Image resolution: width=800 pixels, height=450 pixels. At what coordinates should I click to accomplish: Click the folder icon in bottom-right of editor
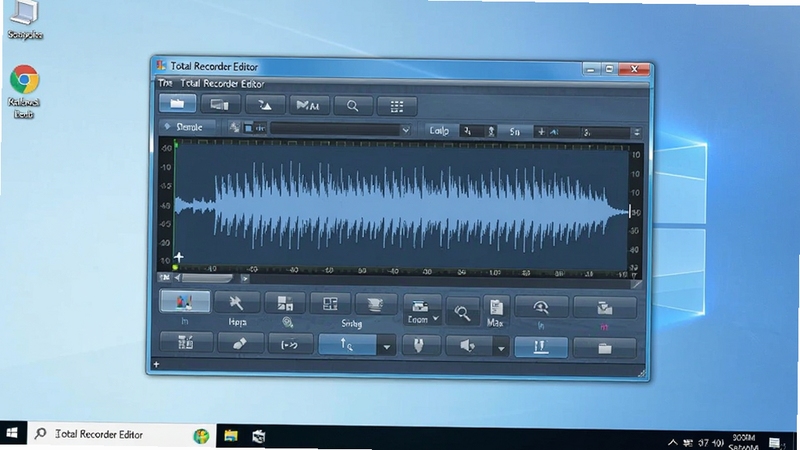click(605, 348)
